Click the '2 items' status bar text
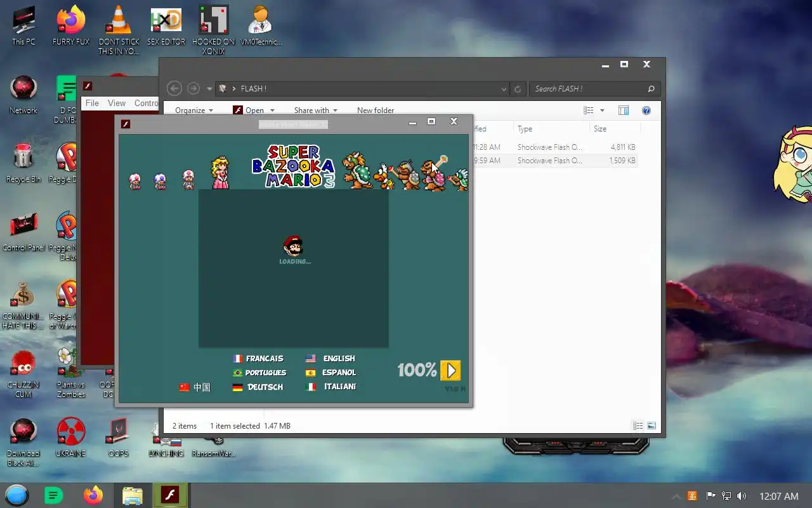This screenshot has width=812, height=508. [x=185, y=426]
